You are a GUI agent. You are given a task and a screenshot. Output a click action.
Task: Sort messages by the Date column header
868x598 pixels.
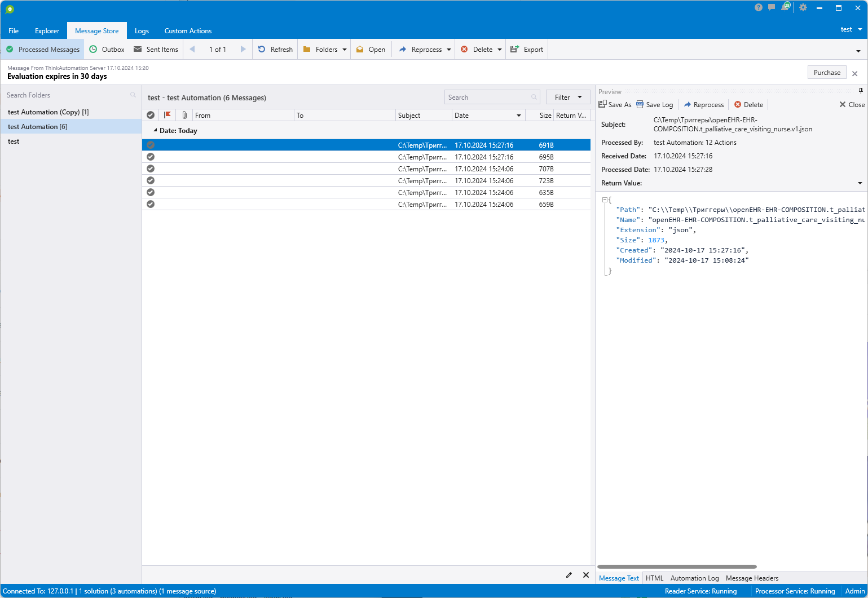tap(488, 115)
